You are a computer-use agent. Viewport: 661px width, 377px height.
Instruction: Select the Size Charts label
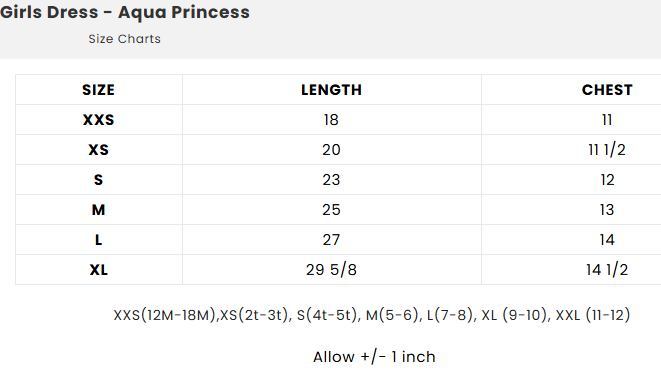pyautogui.click(x=124, y=39)
